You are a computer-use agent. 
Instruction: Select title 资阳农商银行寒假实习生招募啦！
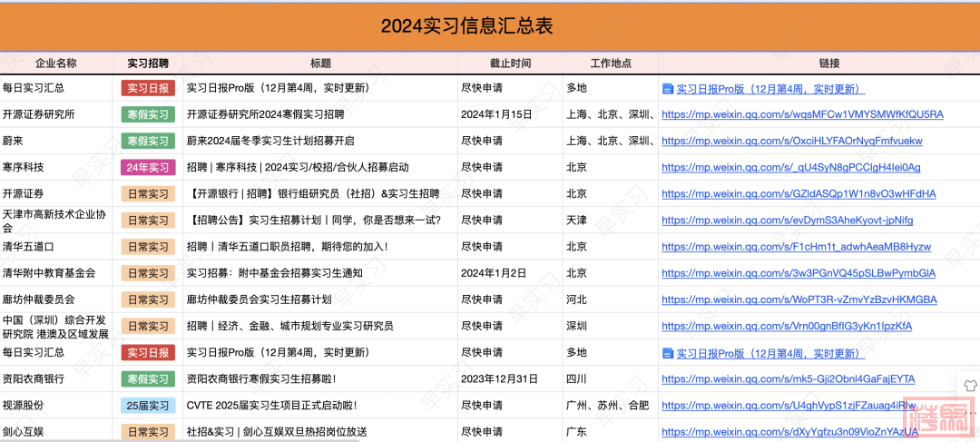pyautogui.click(x=262, y=378)
